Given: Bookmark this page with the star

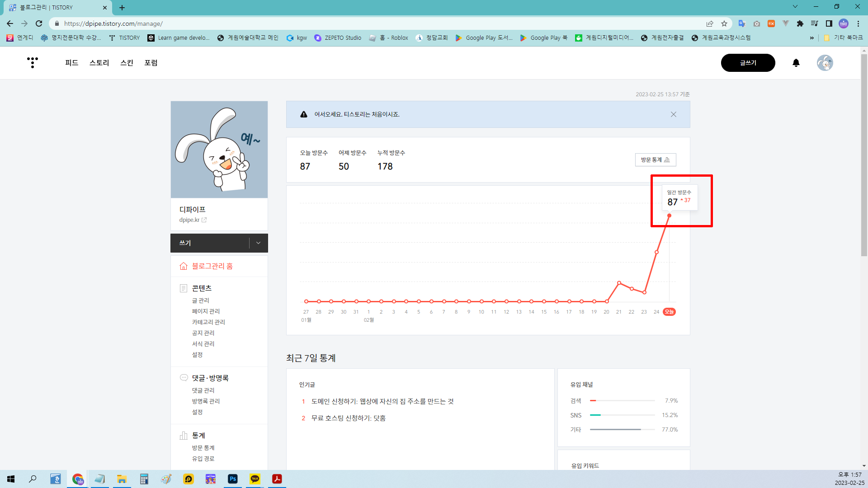Looking at the screenshot, I should coord(724,23).
